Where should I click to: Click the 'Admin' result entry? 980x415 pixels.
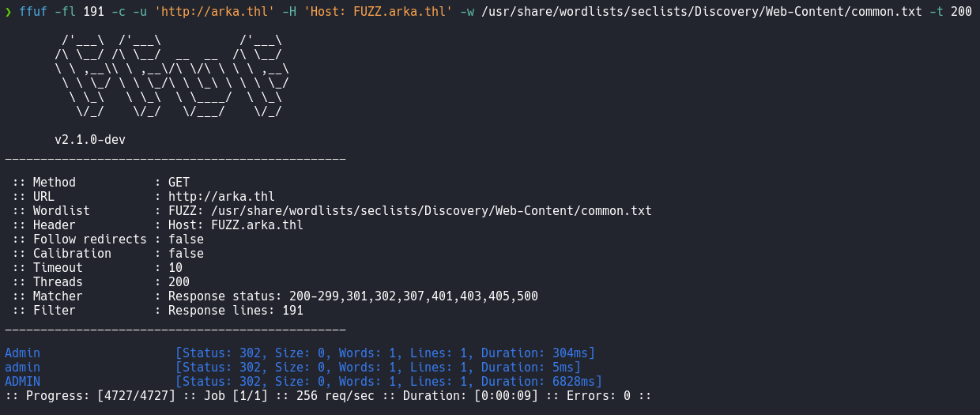pos(22,353)
